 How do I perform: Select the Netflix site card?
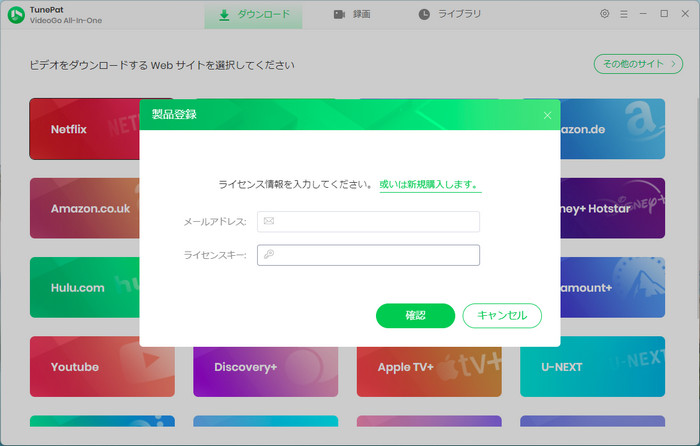(x=84, y=129)
